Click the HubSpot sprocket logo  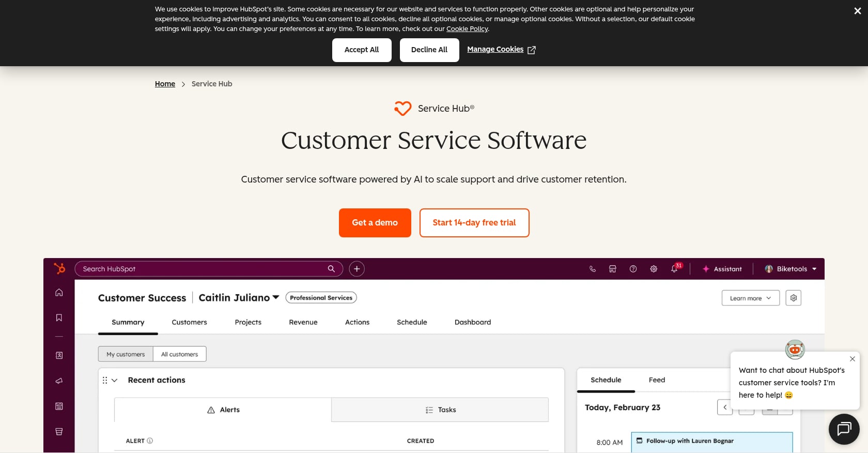tap(59, 268)
